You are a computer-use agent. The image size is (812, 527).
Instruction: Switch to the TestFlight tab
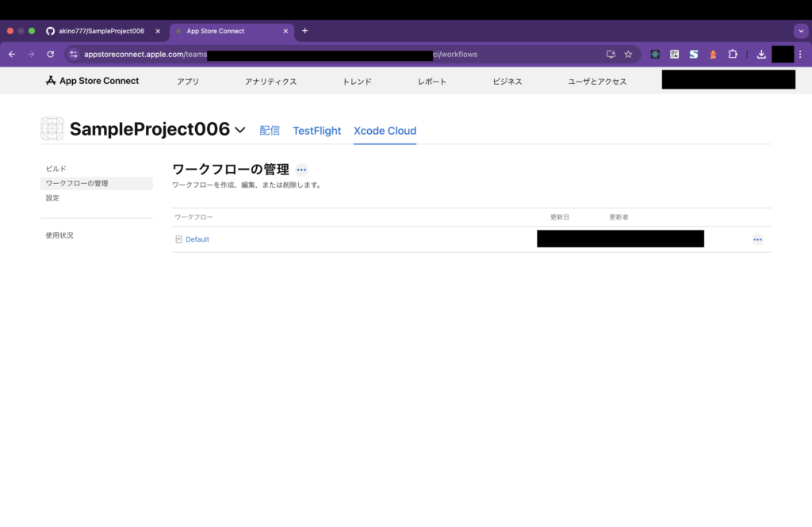[x=316, y=131]
